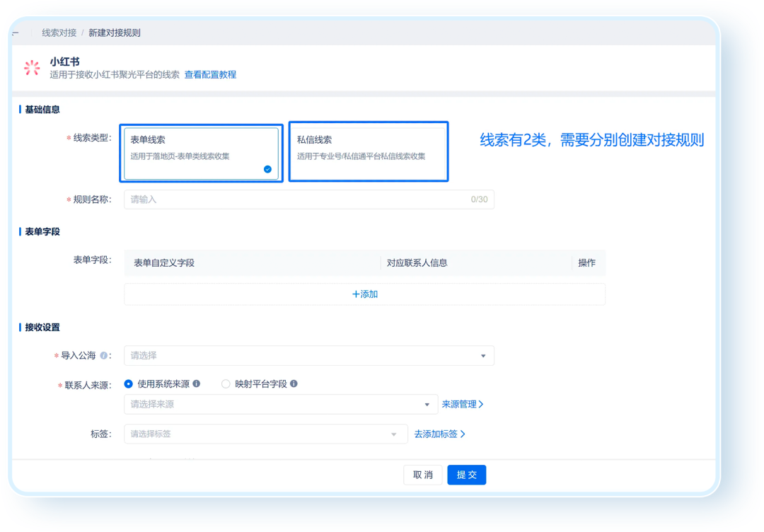Click the 接收设置 section heading
This screenshot has width=764, height=532.
(42, 328)
